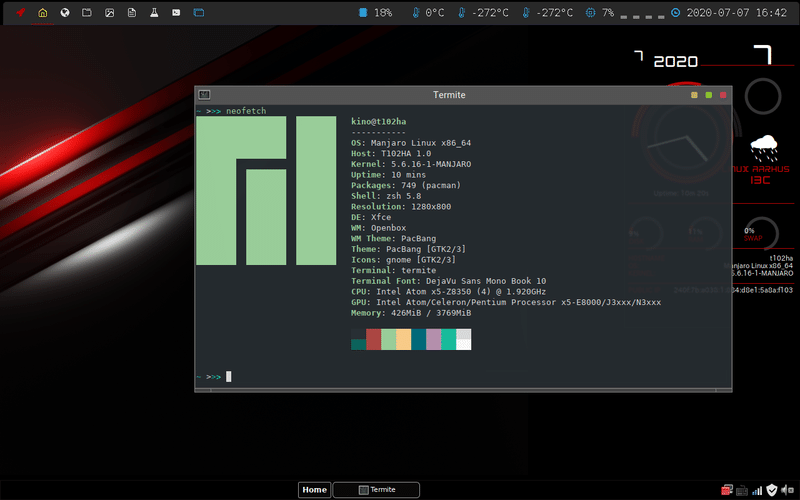Open the file manager folder icon

pos(87,13)
